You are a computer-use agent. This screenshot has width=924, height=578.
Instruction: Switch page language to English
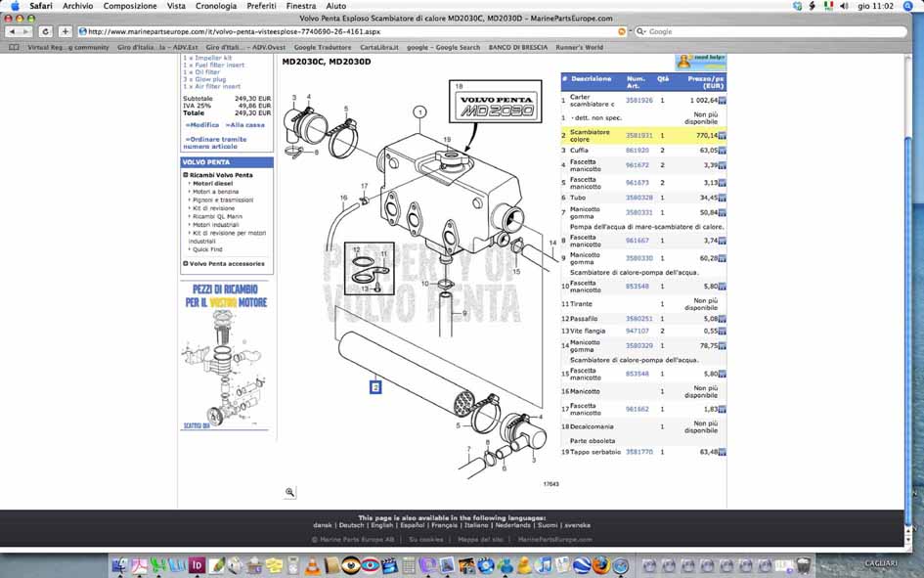tap(382, 525)
